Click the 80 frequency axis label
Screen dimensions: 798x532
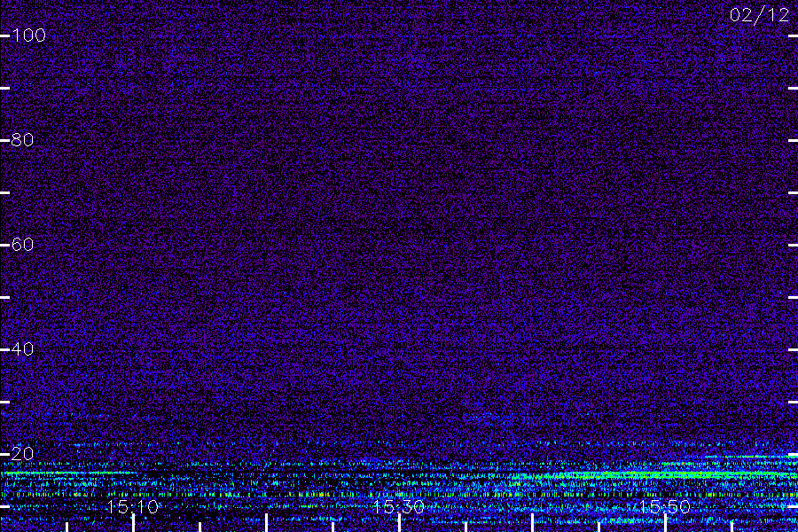coord(22,140)
